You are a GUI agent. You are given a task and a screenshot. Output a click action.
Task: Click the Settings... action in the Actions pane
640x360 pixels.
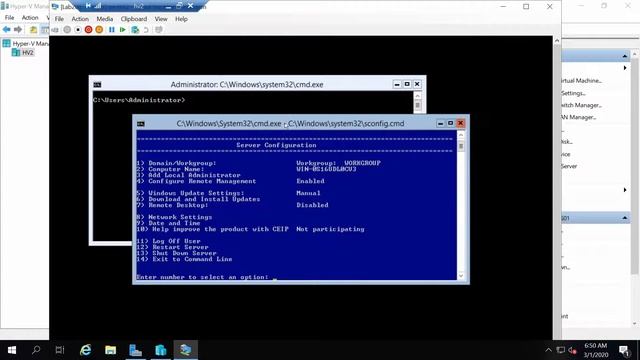point(573,93)
